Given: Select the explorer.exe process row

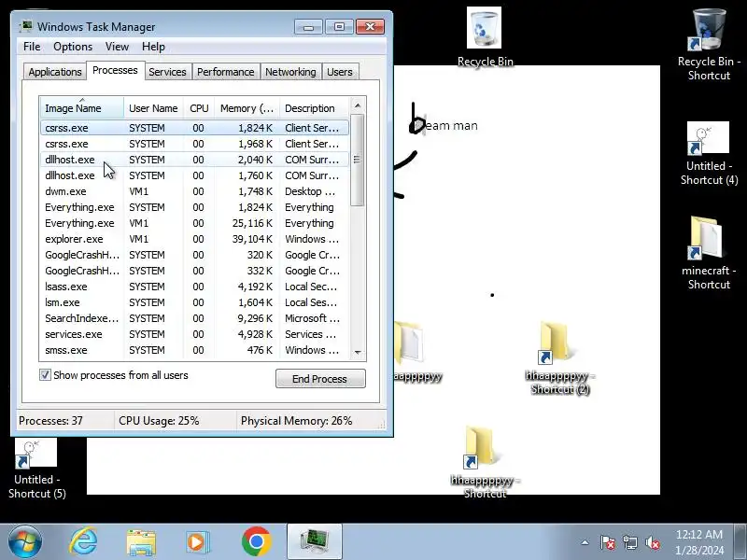Looking at the screenshot, I should (195, 239).
